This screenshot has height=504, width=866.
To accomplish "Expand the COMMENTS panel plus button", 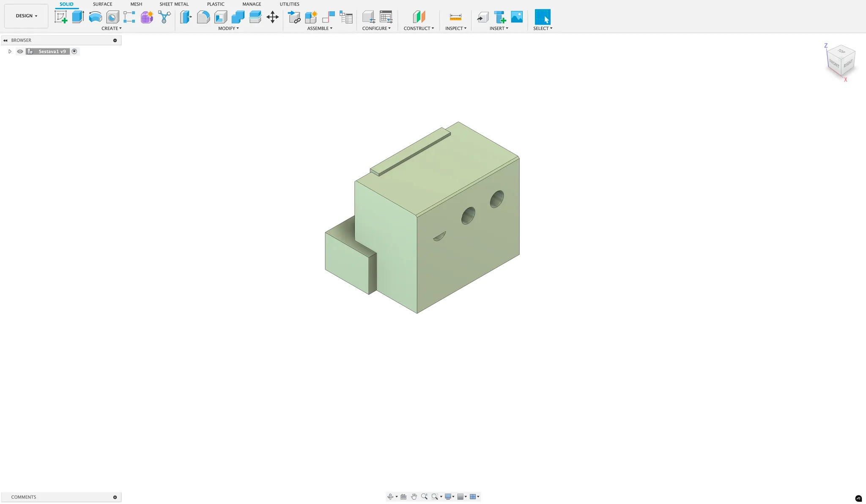I will pyautogui.click(x=115, y=497).
